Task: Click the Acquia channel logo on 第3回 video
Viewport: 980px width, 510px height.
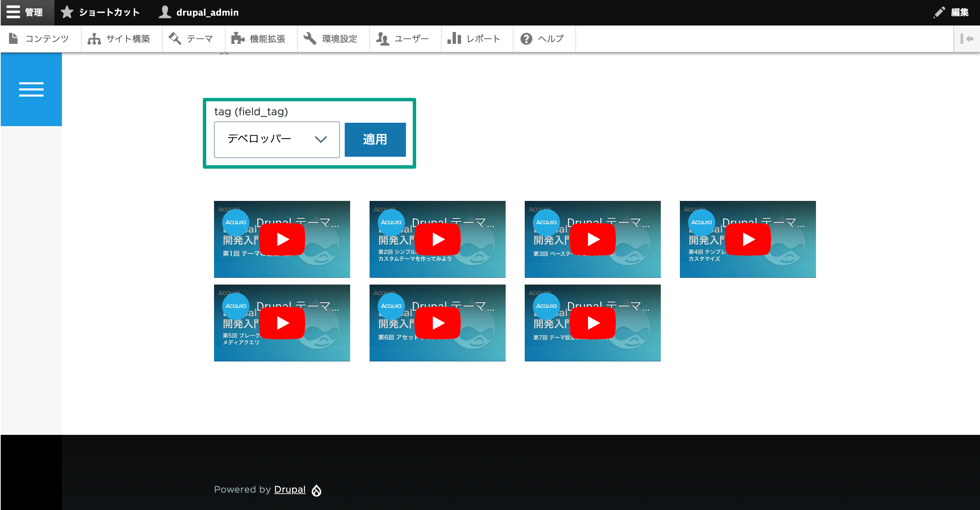Action: coord(546,222)
